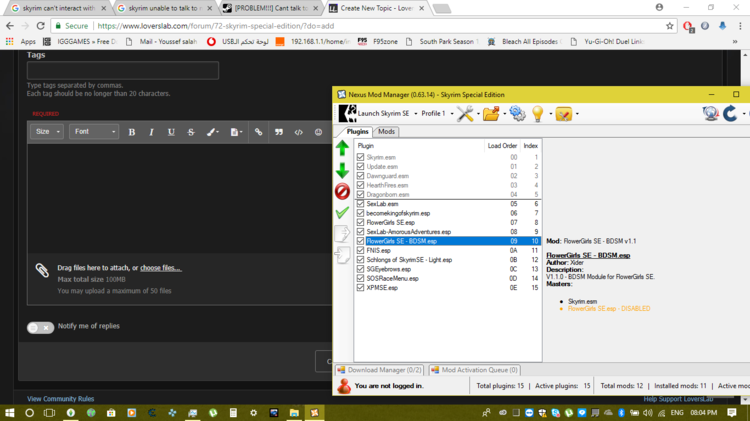Insert a quote block in editor
The image size is (750, 421).
(x=278, y=132)
